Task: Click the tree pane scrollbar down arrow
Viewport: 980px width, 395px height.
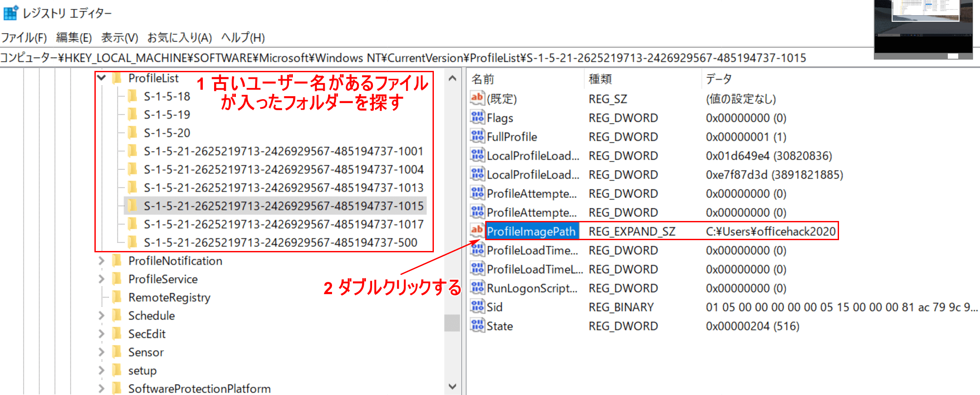Action: pyautogui.click(x=452, y=386)
